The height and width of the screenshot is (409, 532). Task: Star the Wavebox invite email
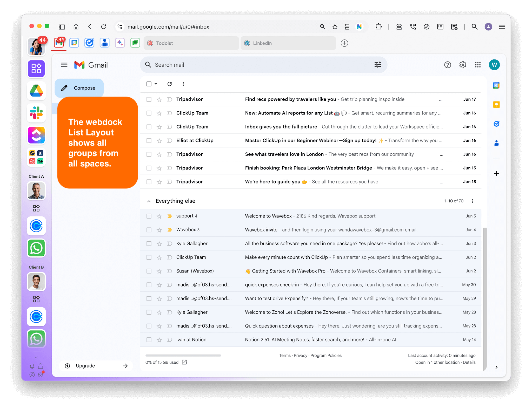159,230
